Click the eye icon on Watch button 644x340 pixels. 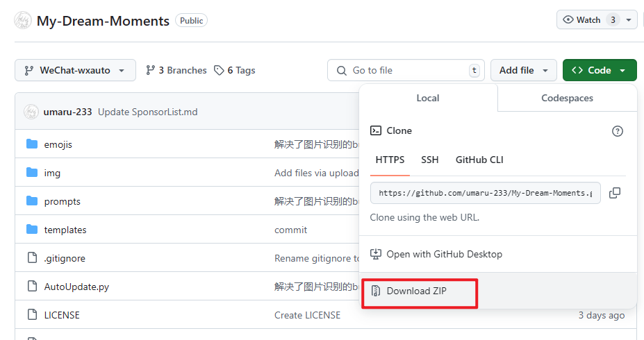tap(568, 19)
